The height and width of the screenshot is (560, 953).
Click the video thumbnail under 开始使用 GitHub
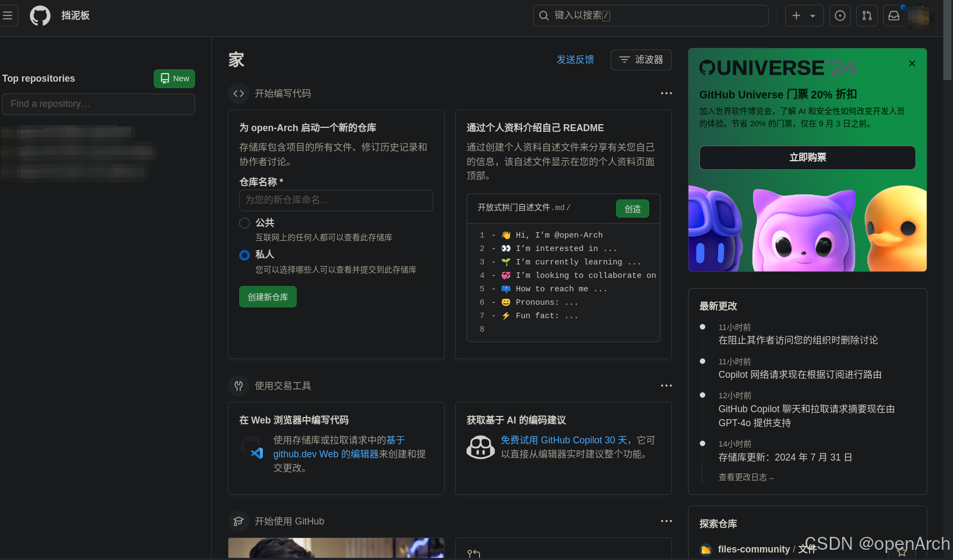[x=336, y=548]
